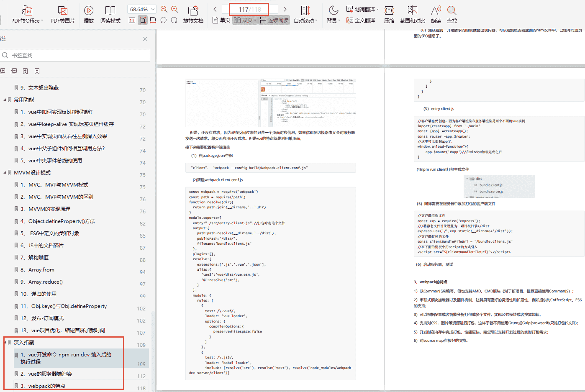This screenshot has width=585, height=392.
Task: Start 朗读 read-aloud tool
Action: click(x=436, y=14)
